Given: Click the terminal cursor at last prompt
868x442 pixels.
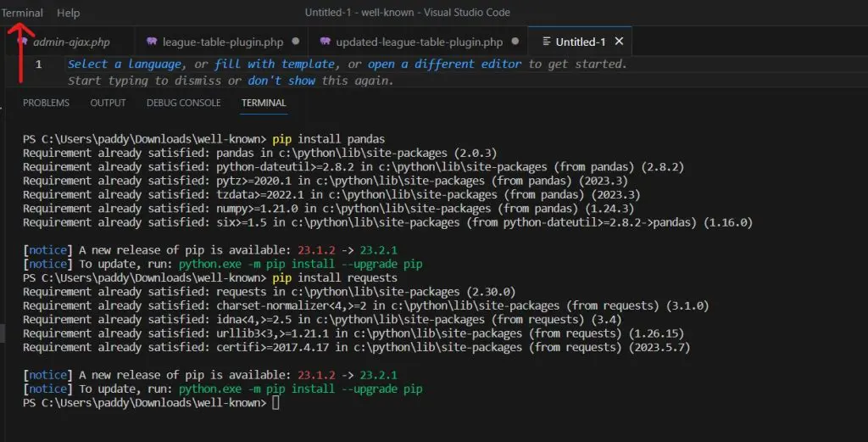Looking at the screenshot, I should 275,403.
